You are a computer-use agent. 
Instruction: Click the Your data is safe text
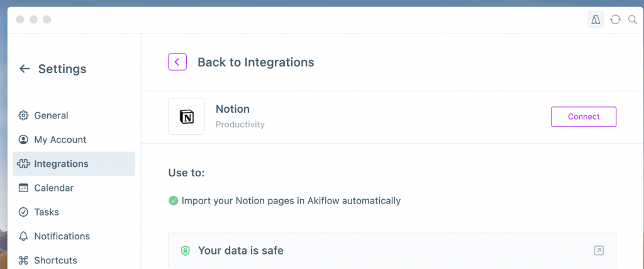point(241,250)
